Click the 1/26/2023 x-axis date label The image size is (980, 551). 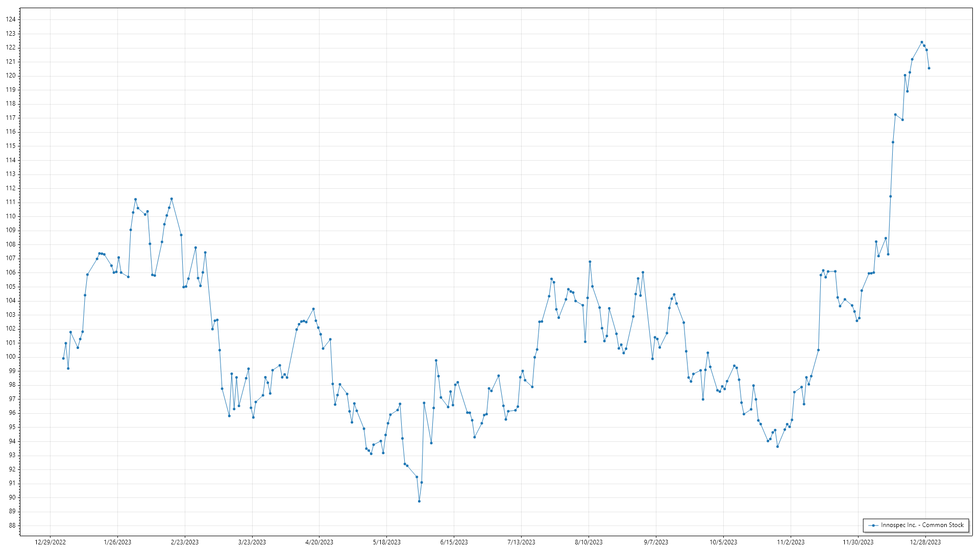point(117,542)
